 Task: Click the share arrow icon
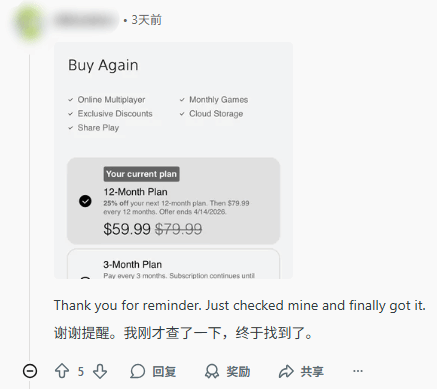286,371
